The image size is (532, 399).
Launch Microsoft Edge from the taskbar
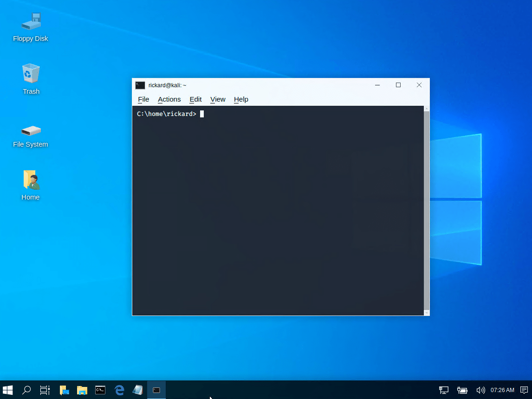point(119,390)
